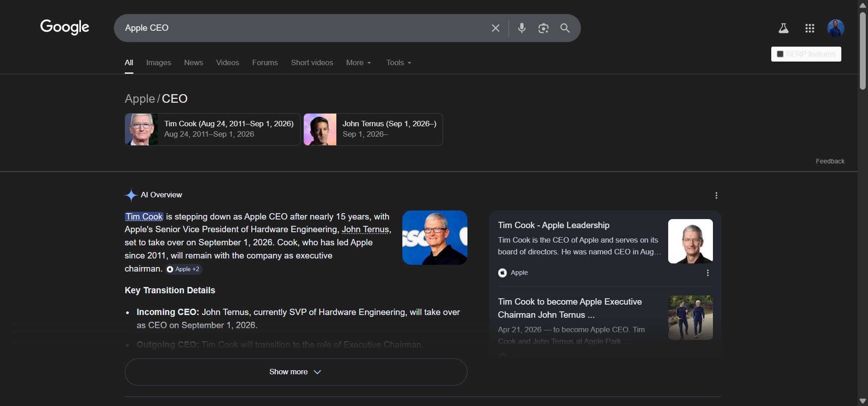Switch to the Short videos tab
The height and width of the screenshot is (406, 868).
pos(312,63)
